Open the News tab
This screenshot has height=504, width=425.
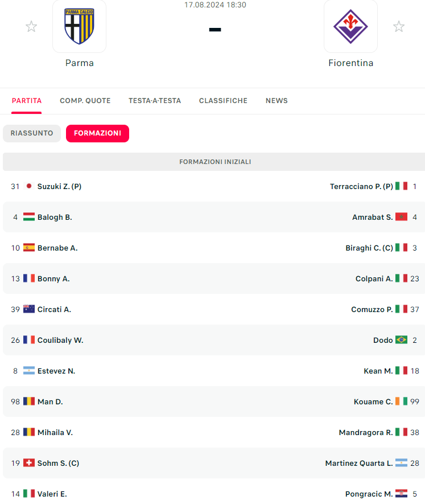point(277,101)
